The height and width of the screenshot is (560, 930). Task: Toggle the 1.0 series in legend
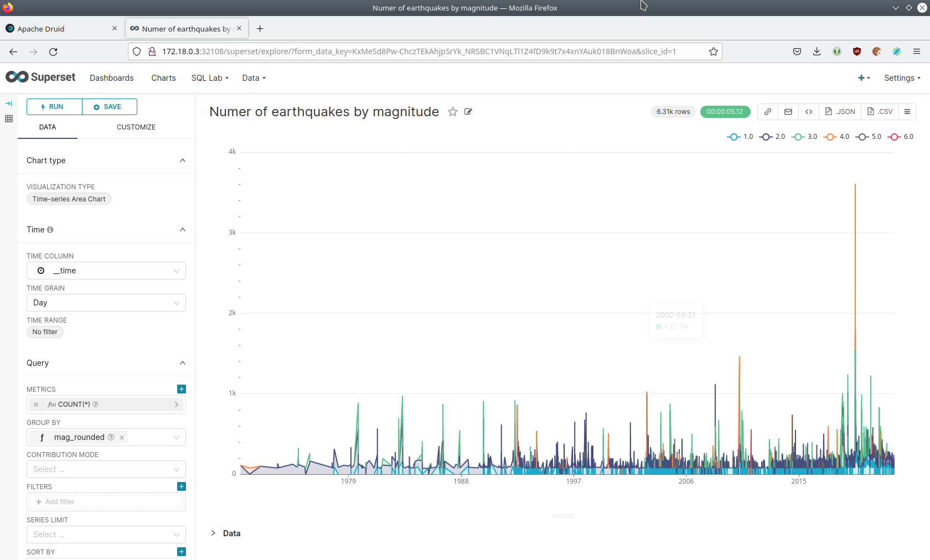[741, 137]
